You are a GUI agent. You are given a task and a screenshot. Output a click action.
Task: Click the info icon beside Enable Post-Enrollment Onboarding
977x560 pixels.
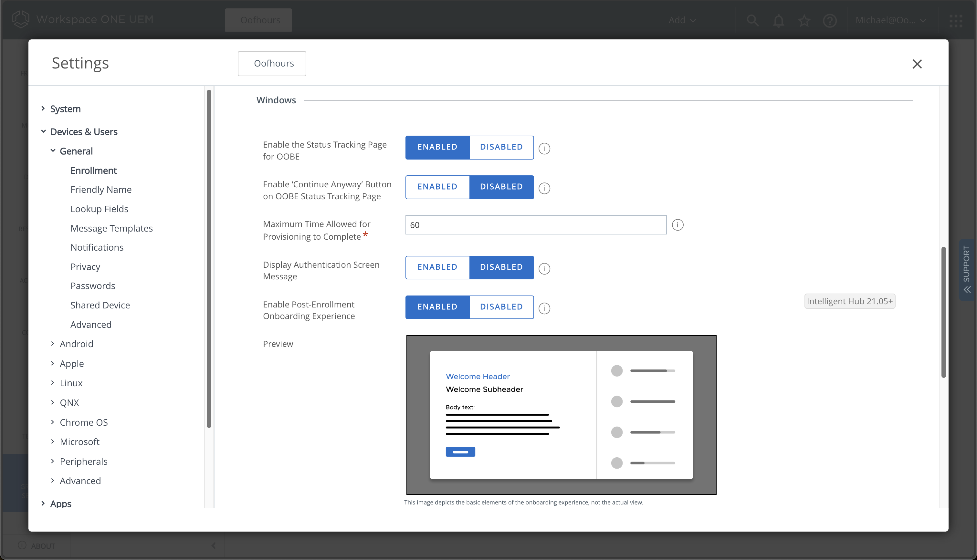(544, 308)
